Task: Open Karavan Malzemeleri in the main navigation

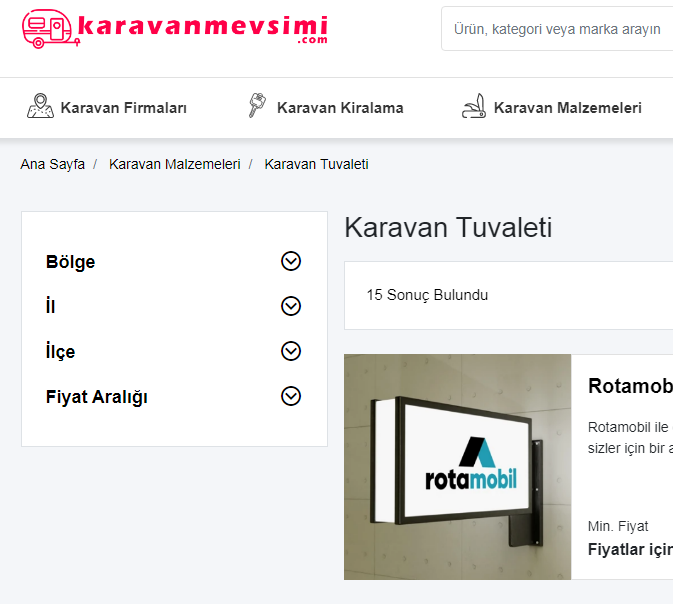Action: click(567, 108)
